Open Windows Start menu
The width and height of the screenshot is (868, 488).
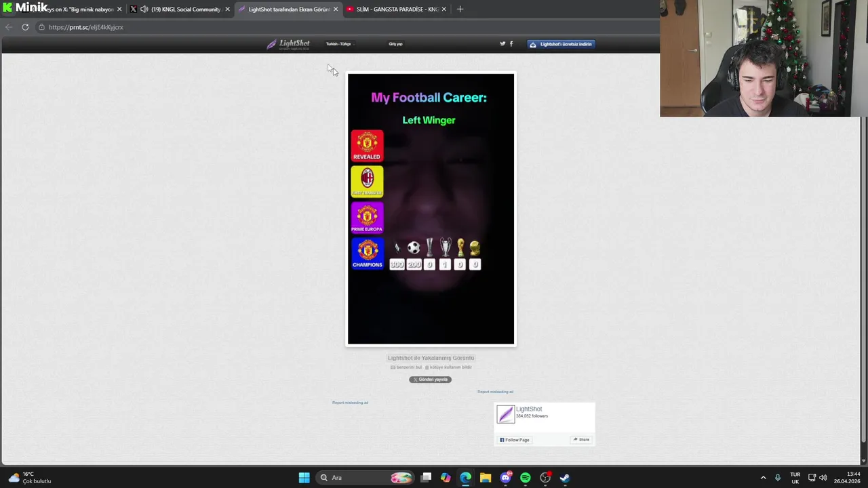[304, 478]
